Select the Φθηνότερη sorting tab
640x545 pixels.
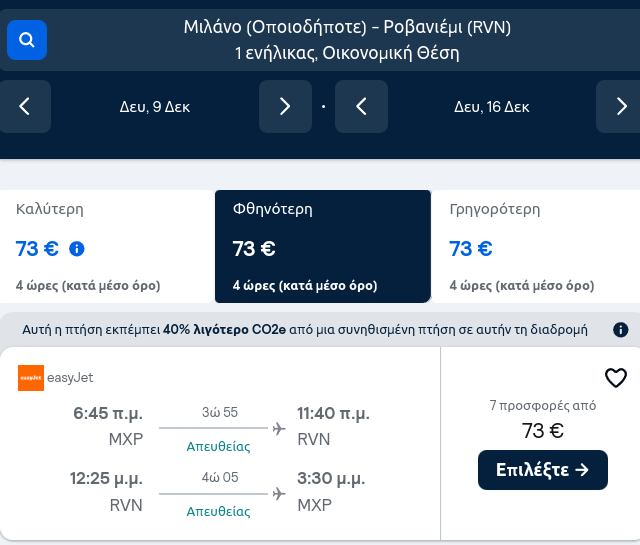(x=323, y=247)
